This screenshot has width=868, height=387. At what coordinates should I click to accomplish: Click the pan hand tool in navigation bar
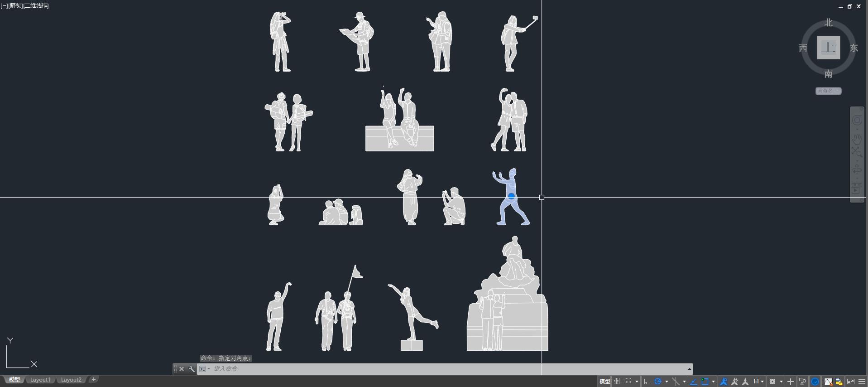tap(857, 139)
